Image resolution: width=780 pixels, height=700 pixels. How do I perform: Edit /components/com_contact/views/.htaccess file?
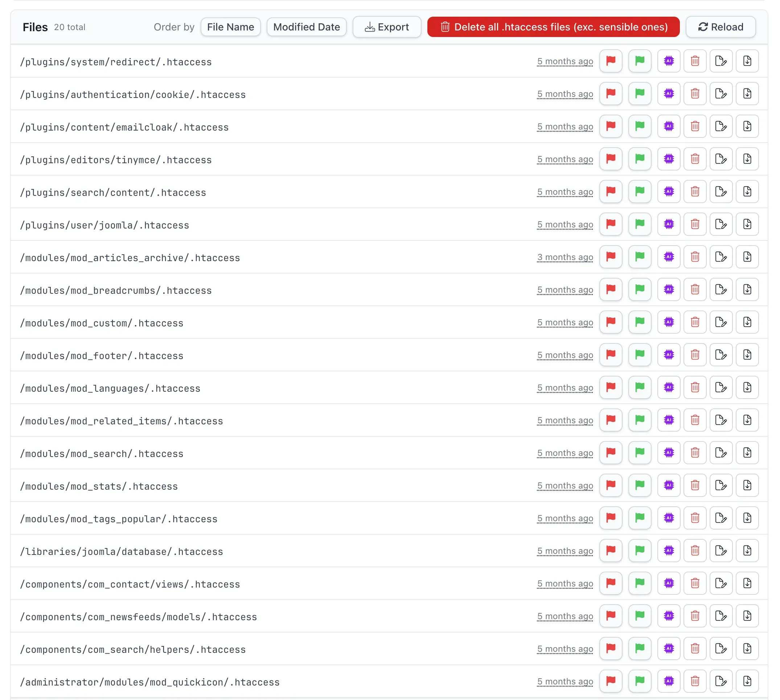(x=721, y=584)
